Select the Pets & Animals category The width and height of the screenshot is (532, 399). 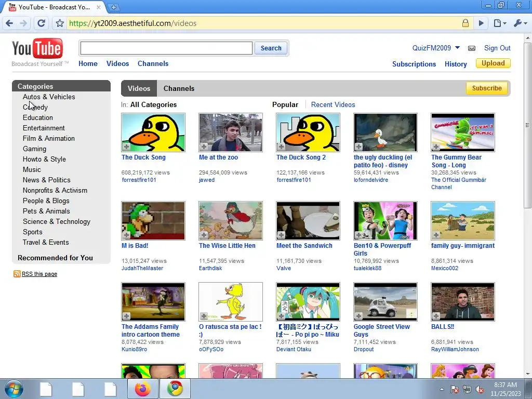(46, 211)
